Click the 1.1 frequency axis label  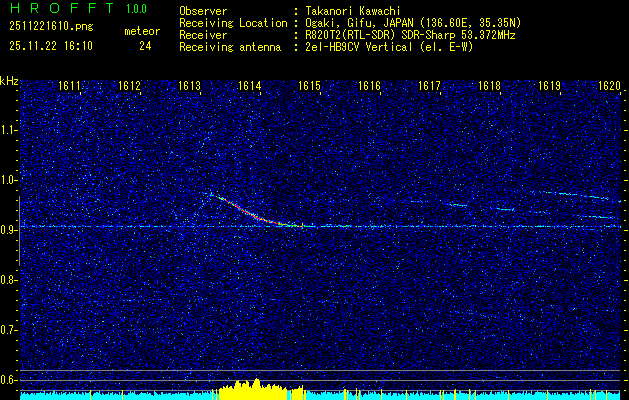coord(9,129)
